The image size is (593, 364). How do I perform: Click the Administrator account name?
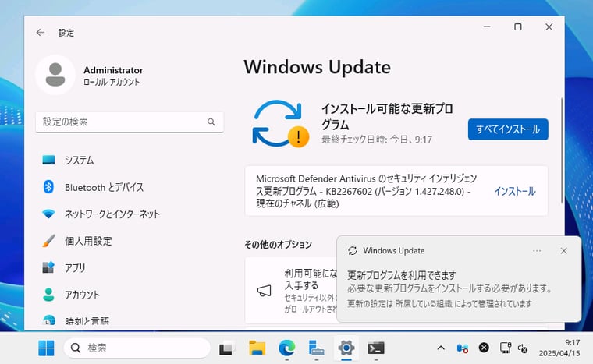[113, 70]
